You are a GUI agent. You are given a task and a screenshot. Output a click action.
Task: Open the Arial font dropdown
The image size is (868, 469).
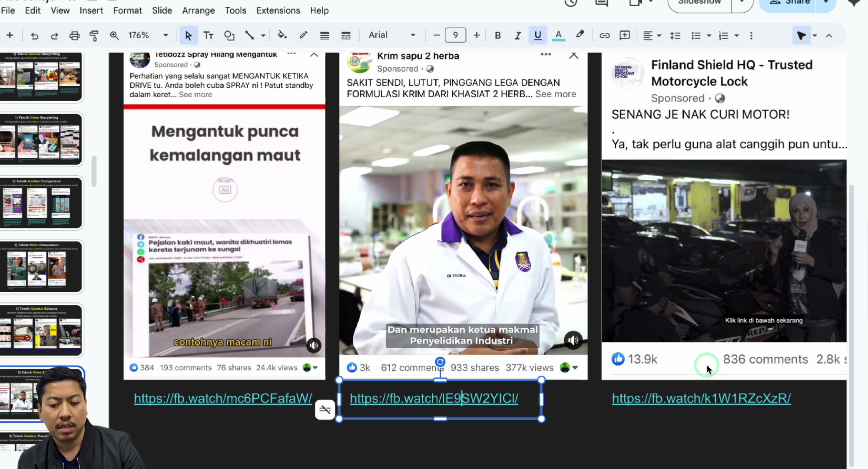point(392,35)
